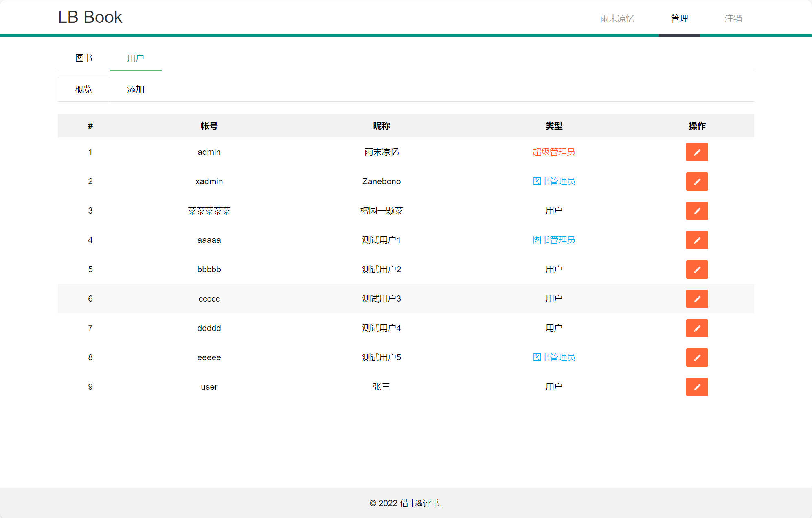
Task: Go to the 添加 sub-tab
Action: click(135, 89)
